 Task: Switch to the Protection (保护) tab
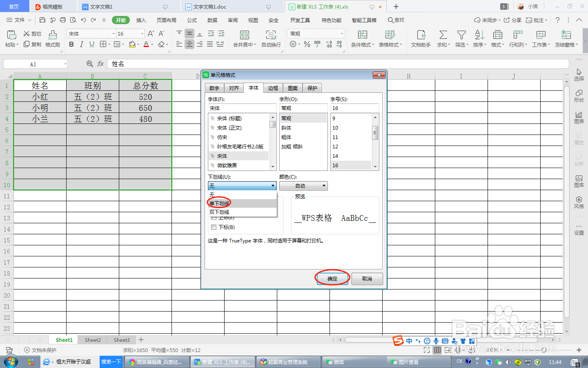point(312,88)
